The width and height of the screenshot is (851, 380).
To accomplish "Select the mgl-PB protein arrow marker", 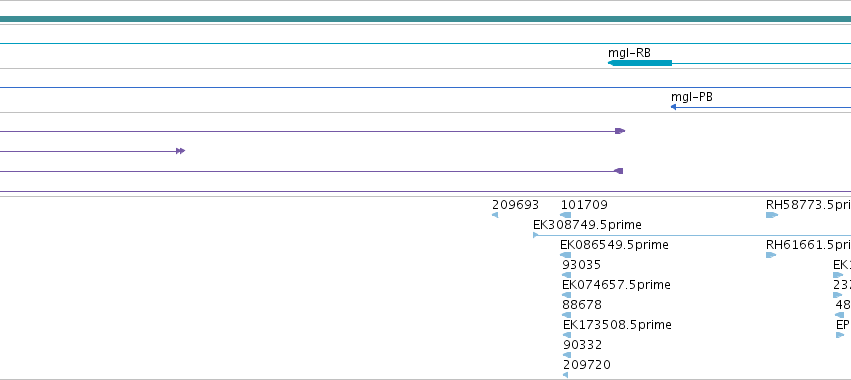I will click(x=674, y=107).
